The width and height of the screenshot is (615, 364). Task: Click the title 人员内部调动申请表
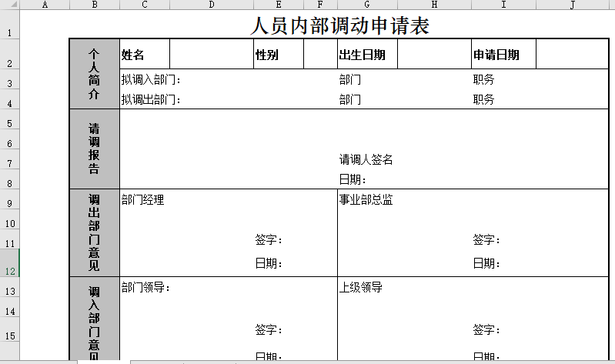pos(339,25)
